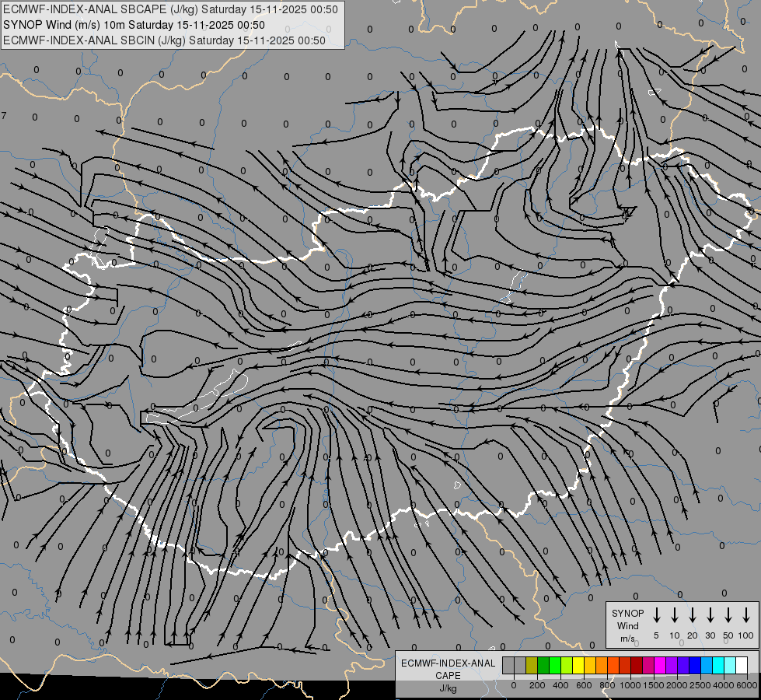Click the '6000' tick label on CAPE scale
Viewport: 761px width, 700px height.
point(747,685)
